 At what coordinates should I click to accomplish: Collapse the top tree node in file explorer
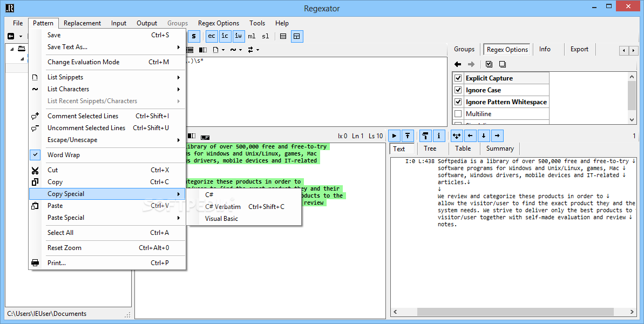[x=11, y=49]
